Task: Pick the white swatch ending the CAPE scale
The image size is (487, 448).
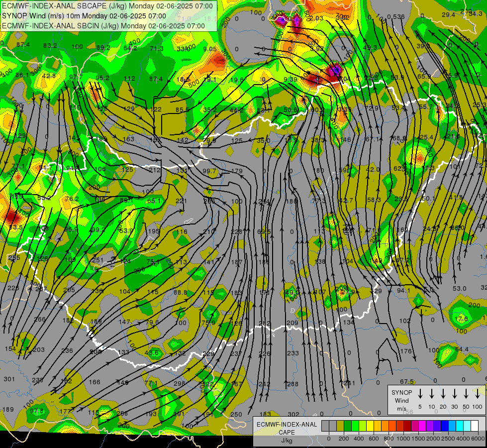Action: [x=474, y=426]
